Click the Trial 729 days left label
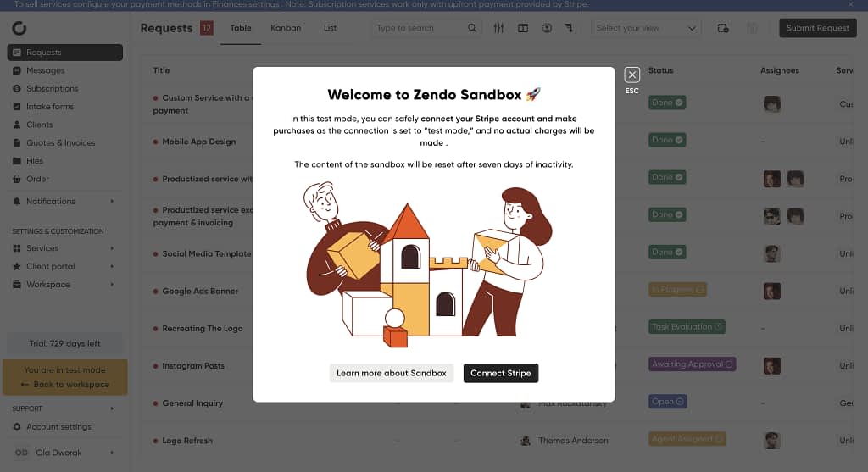868x472 pixels. pos(64,343)
